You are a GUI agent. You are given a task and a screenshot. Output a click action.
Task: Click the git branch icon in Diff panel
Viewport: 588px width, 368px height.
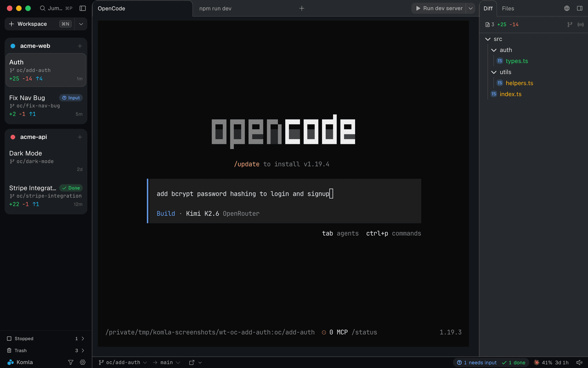coord(570,25)
